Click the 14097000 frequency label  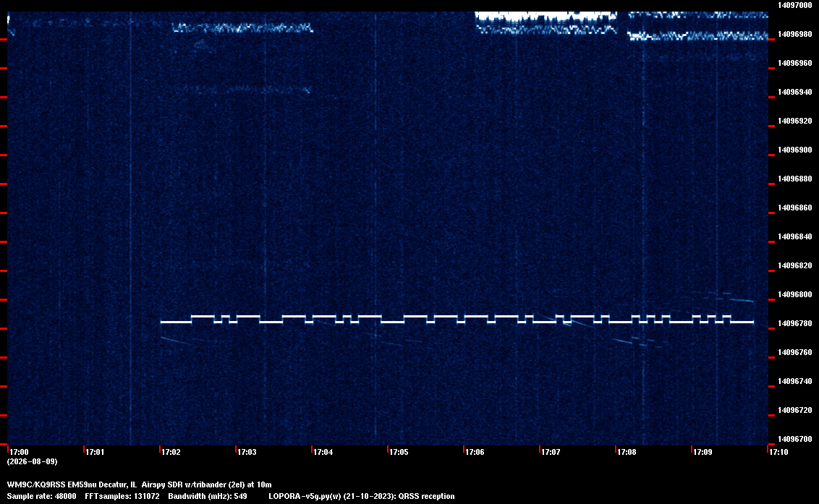(795, 5)
